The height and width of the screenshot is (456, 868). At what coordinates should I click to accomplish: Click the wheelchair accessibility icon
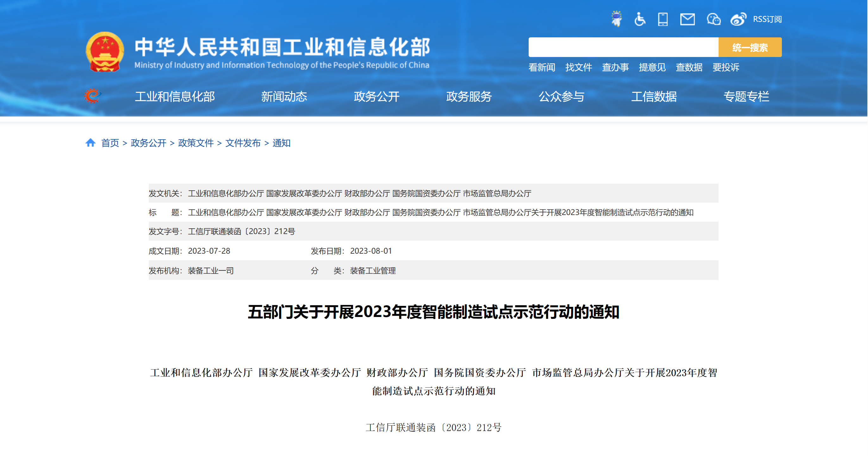point(639,19)
